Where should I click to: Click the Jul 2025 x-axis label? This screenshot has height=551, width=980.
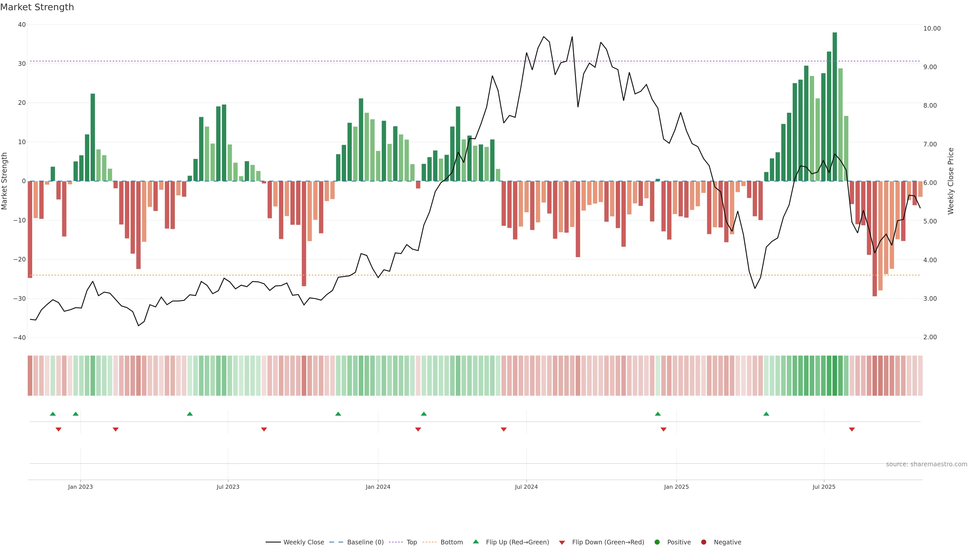point(824,487)
